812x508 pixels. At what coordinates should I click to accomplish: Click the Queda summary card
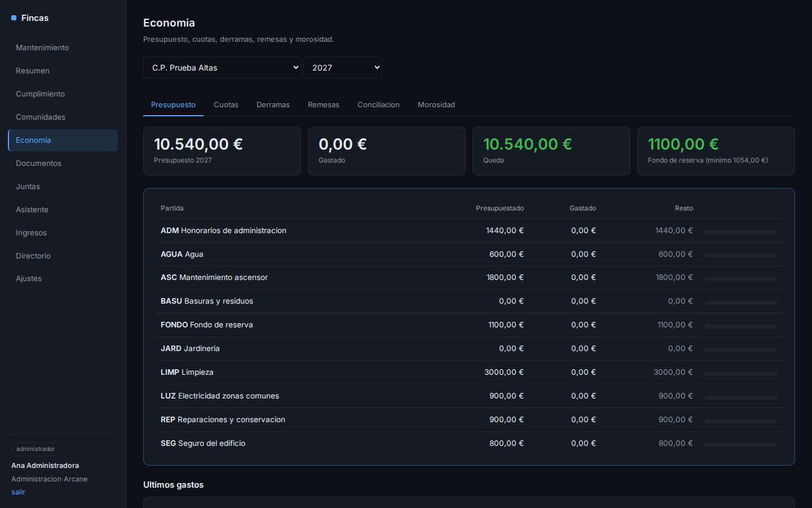pos(551,151)
